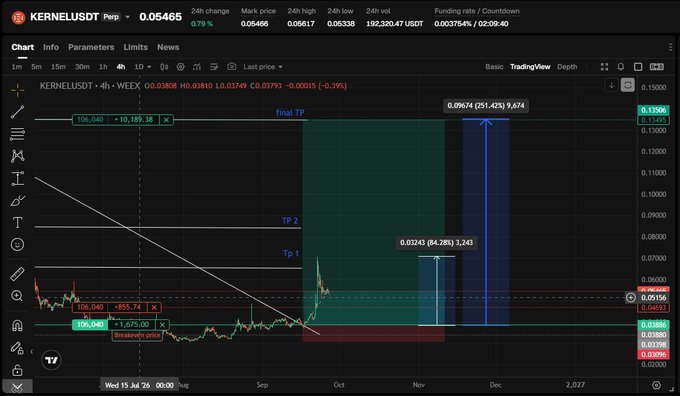
Task: Open price alerts bell icon
Action: (621, 66)
